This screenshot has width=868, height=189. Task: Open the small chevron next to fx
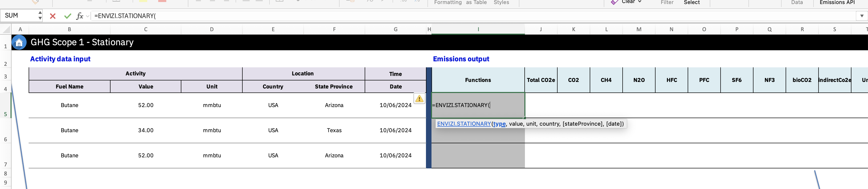click(x=88, y=16)
